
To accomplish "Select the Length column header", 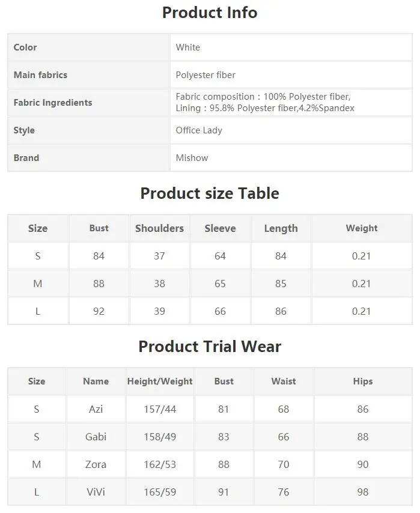I will [281, 228].
